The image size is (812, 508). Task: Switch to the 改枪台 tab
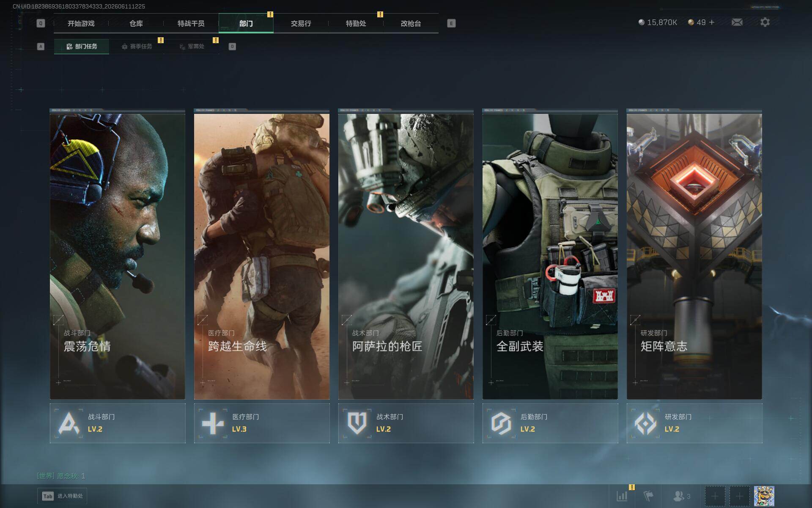[x=411, y=23]
